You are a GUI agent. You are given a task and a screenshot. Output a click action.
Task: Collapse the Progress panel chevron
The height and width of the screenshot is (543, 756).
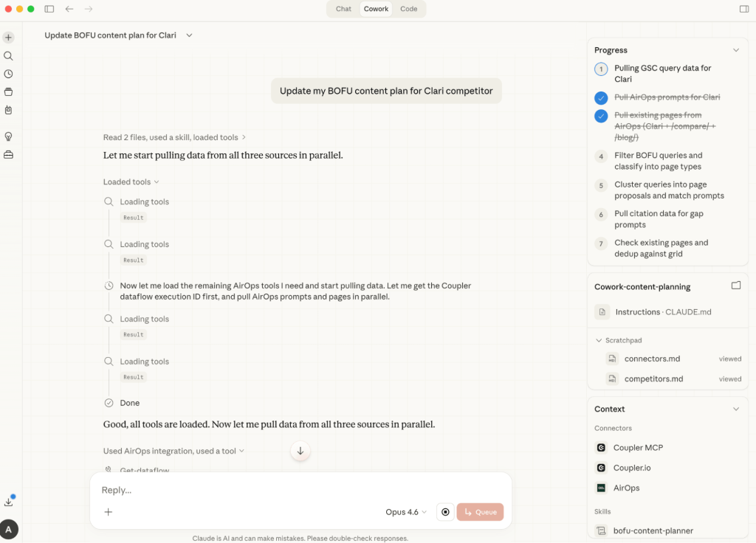[x=735, y=50]
